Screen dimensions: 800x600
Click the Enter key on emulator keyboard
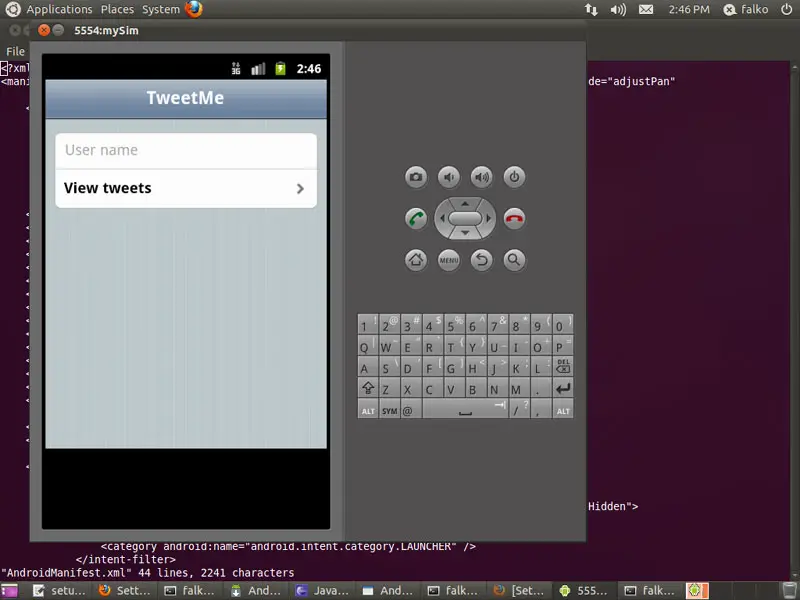(563, 388)
